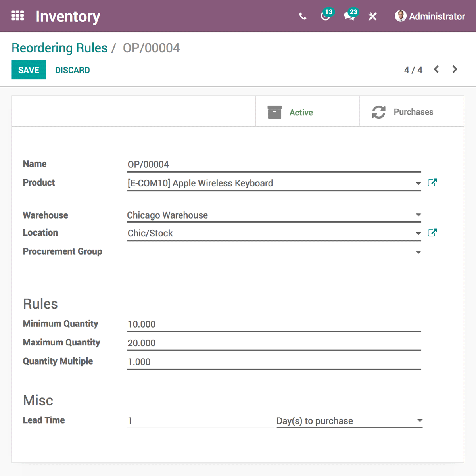Open the apps menu grid icon
The width and height of the screenshot is (476, 476).
tap(17, 16)
